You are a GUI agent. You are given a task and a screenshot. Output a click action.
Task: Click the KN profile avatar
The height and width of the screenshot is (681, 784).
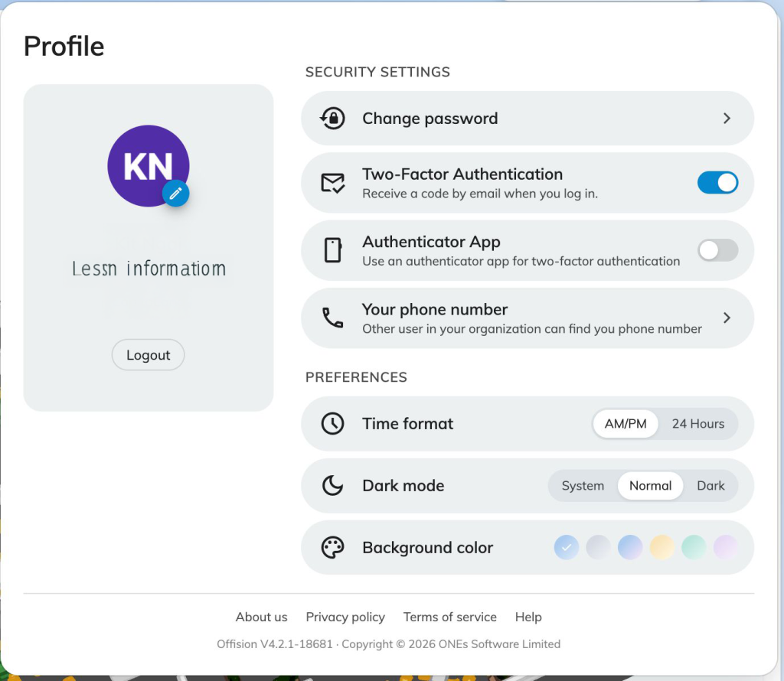[145, 163]
